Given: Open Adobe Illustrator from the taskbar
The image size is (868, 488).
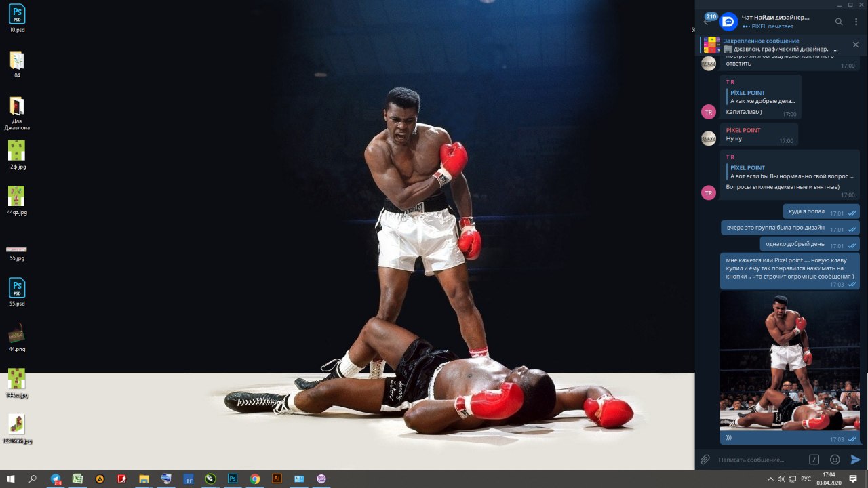Looking at the screenshot, I should click(x=277, y=479).
